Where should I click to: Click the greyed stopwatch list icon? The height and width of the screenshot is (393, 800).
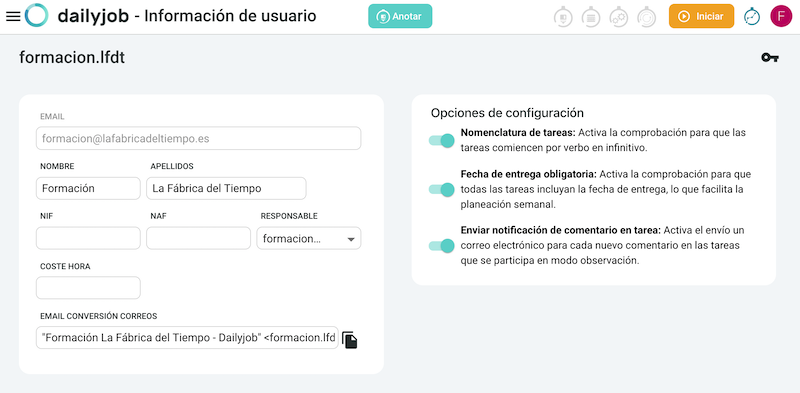591,17
